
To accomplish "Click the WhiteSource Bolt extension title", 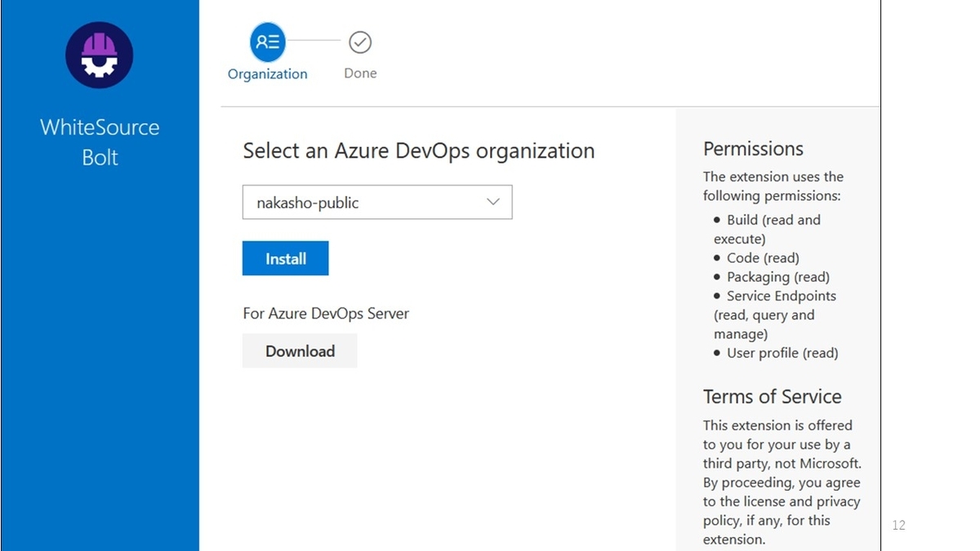I will (100, 142).
